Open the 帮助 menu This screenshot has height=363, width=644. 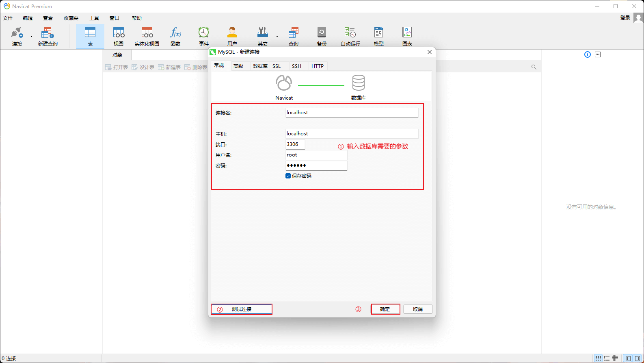[137, 18]
